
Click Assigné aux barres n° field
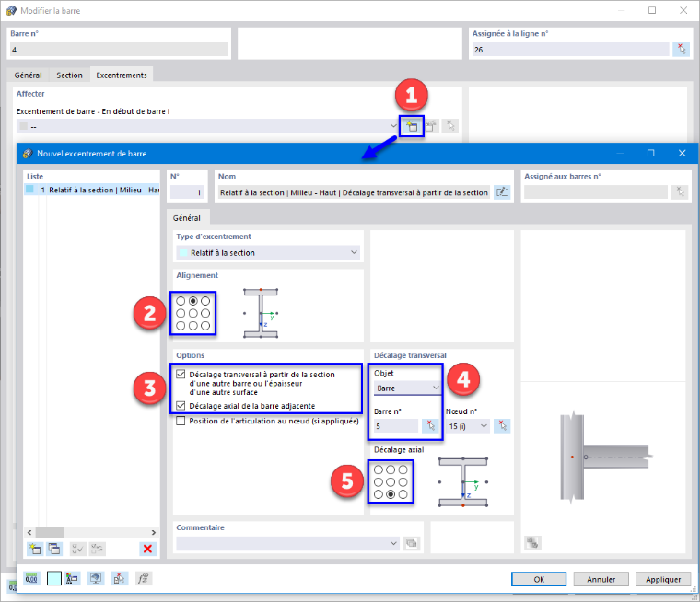tap(596, 192)
